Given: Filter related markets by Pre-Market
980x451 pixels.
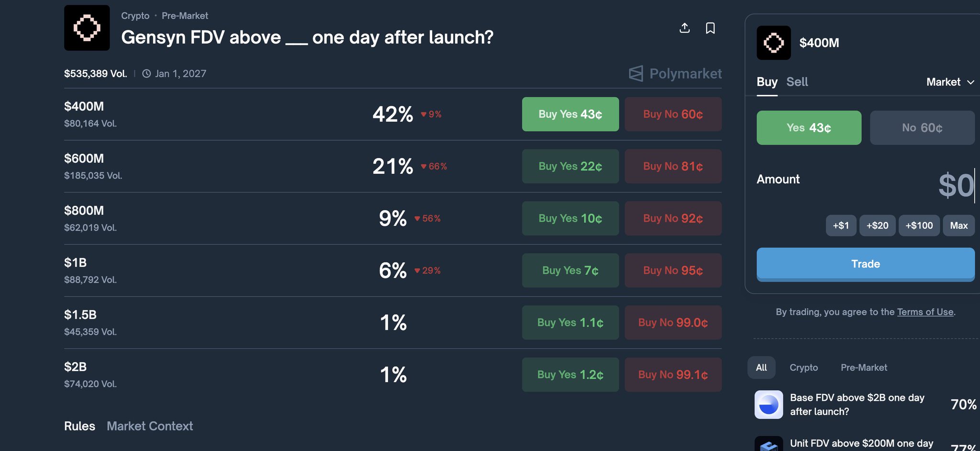Looking at the screenshot, I should tap(864, 368).
